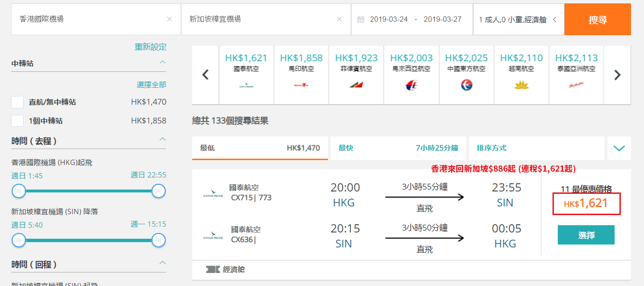This screenshot has height=286, width=644.
Task: Click return date 2019-03-27
Action: pyautogui.click(x=443, y=19)
